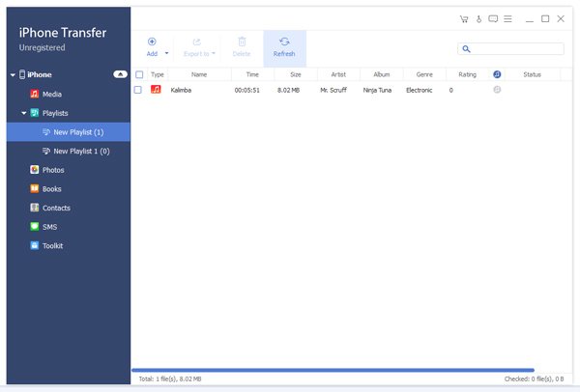Eject the iPhone device

point(120,74)
